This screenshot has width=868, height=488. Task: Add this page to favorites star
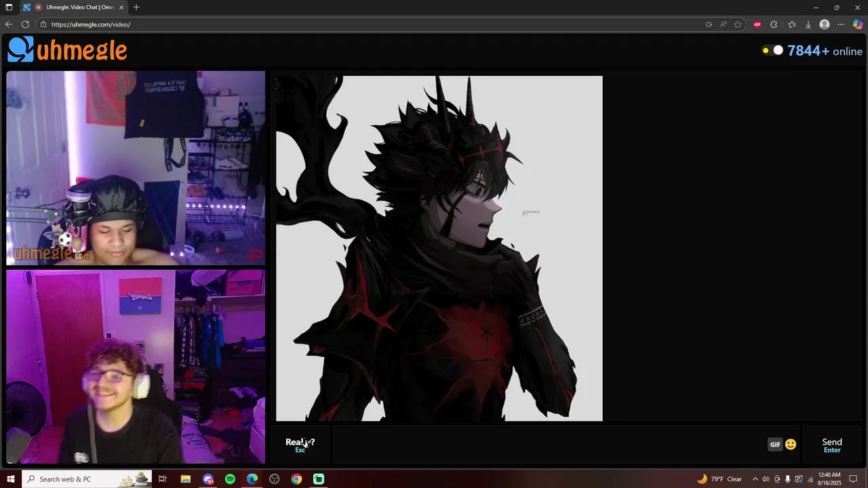click(738, 24)
